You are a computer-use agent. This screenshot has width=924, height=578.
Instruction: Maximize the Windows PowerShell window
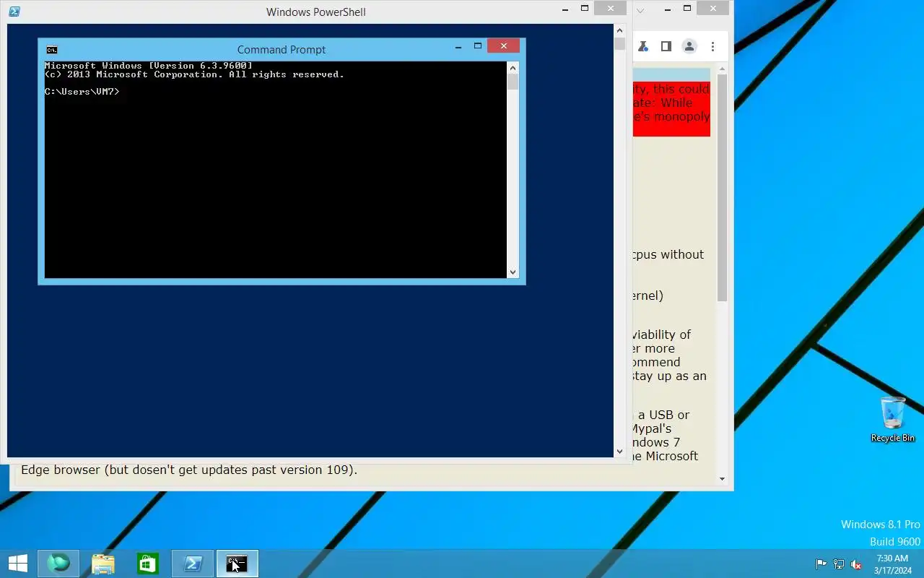[x=585, y=9]
